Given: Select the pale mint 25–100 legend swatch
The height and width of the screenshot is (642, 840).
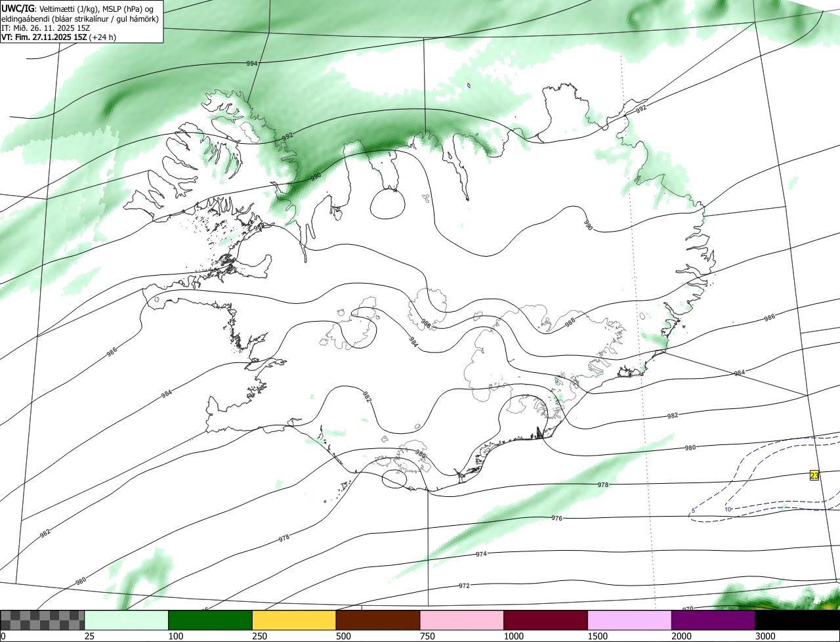Looking at the screenshot, I should [x=127, y=620].
